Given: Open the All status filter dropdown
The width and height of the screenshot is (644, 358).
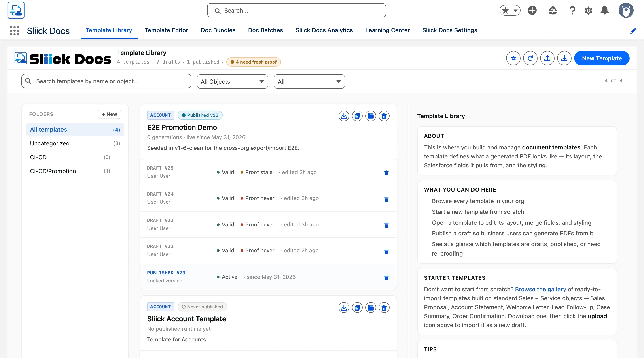Looking at the screenshot, I should (309, 82).
